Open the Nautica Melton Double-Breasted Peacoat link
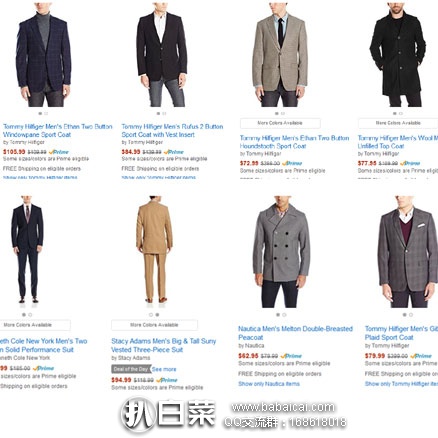Screen dimensions: 438x438 point(295,333)
